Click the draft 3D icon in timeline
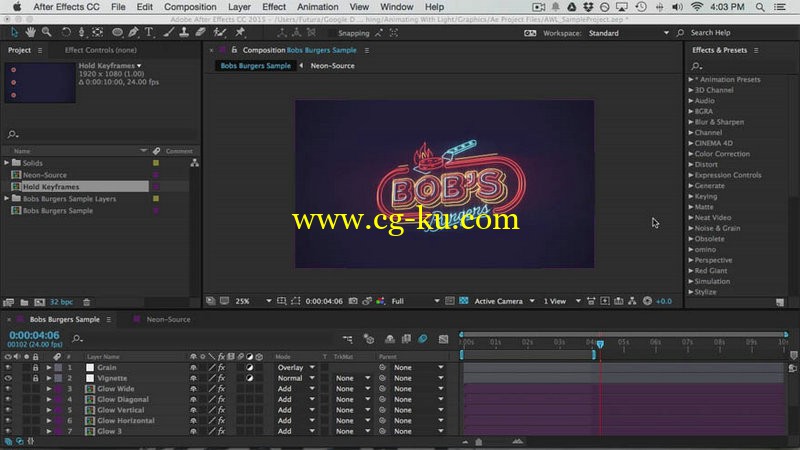 point(368,339)
